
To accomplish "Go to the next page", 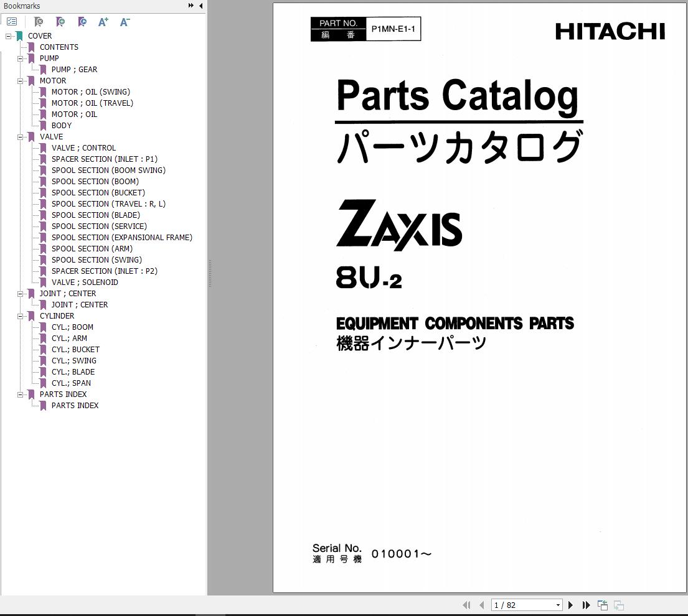I will click(570, 605).
